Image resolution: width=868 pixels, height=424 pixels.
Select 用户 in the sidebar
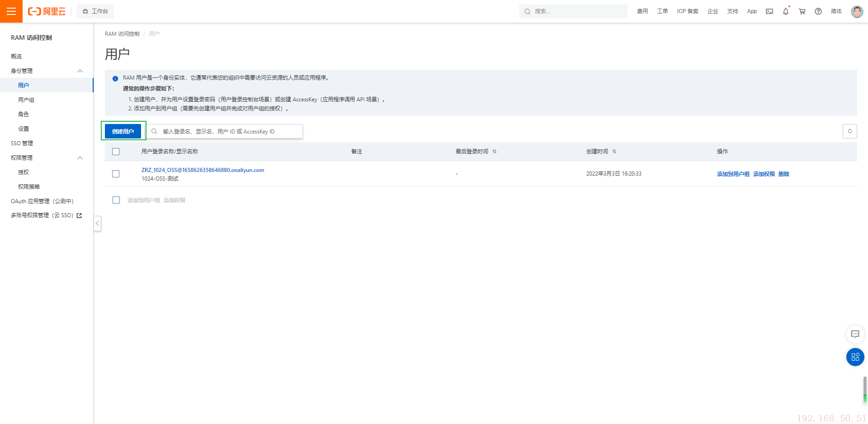pos(47,86)
